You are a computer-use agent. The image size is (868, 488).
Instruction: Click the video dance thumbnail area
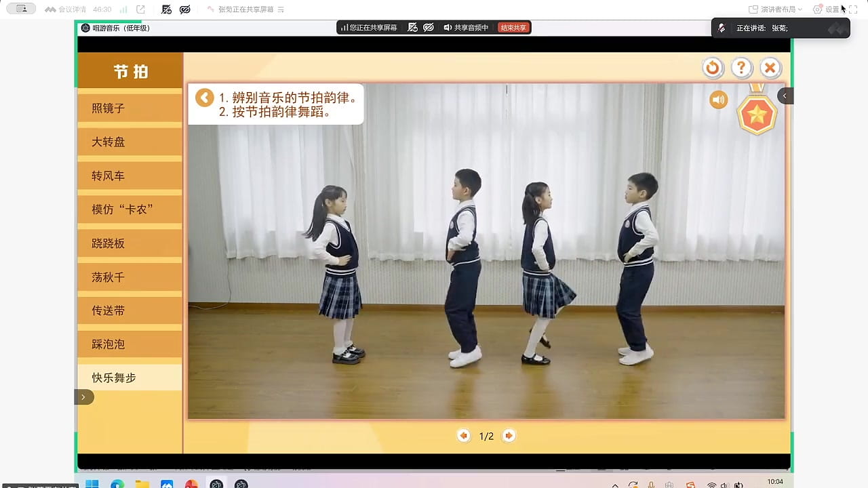click(486, 251)
